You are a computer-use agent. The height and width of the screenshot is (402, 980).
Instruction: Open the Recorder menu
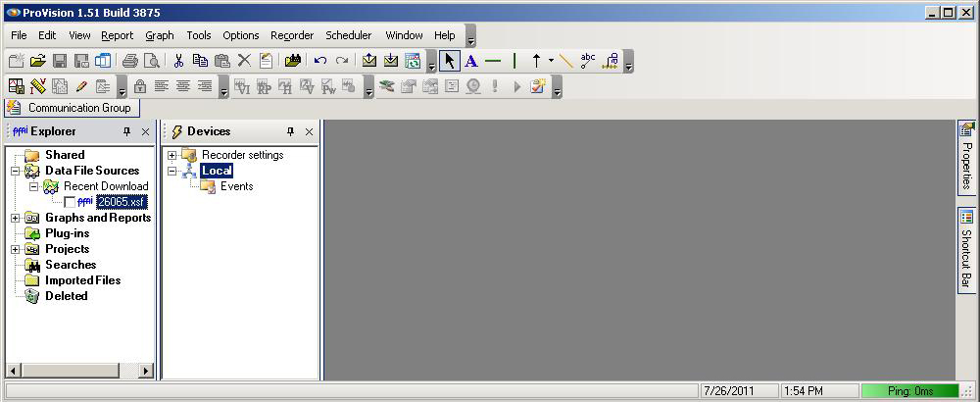coord(292,35)
